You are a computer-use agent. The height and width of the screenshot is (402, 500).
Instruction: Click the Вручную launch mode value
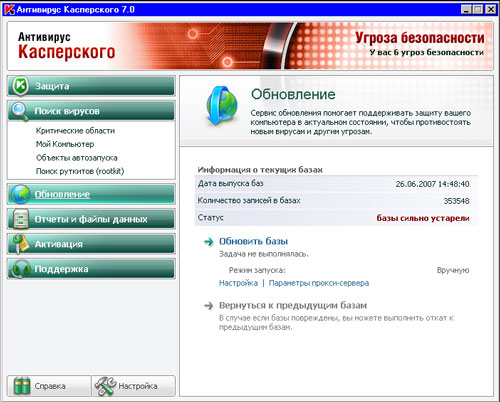(453, 270)
